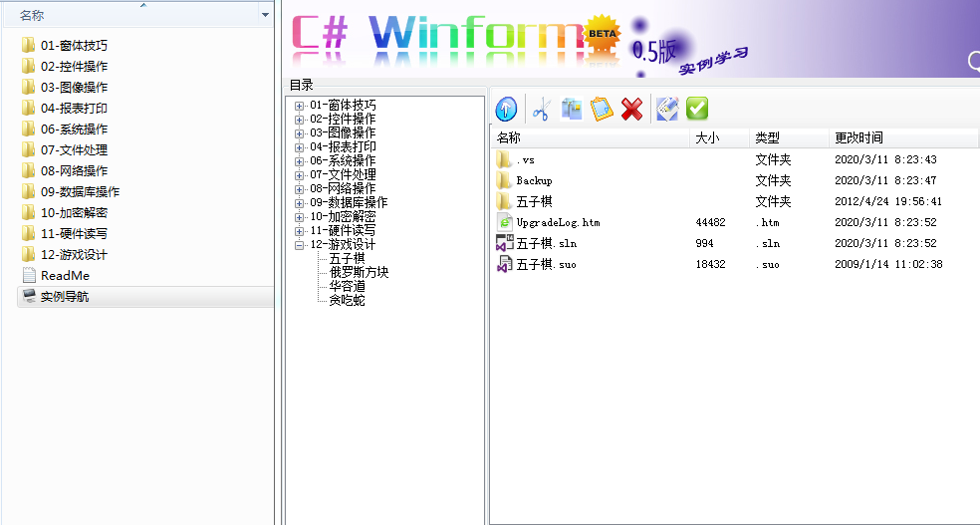Select the UpgradeLog.htm file name
Screen dimensions: 980x525
(x=558, y=222)
